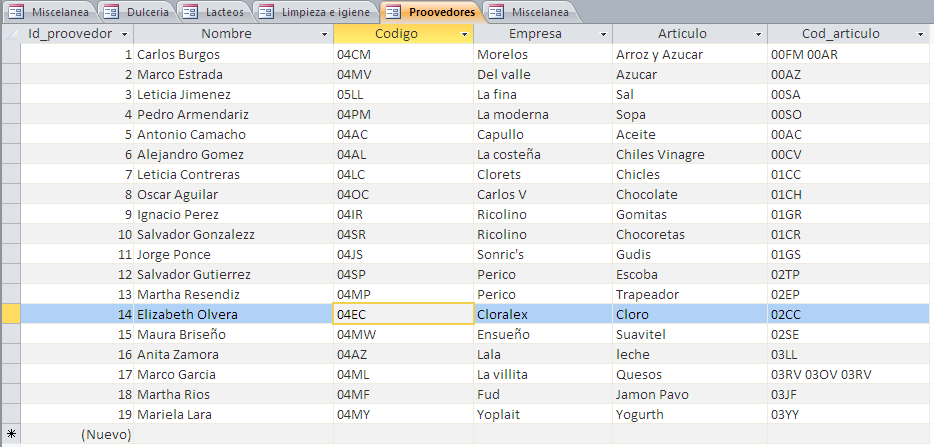Click the cell Mariela Lara
This screenshot has width=934, height=447.
234,414
